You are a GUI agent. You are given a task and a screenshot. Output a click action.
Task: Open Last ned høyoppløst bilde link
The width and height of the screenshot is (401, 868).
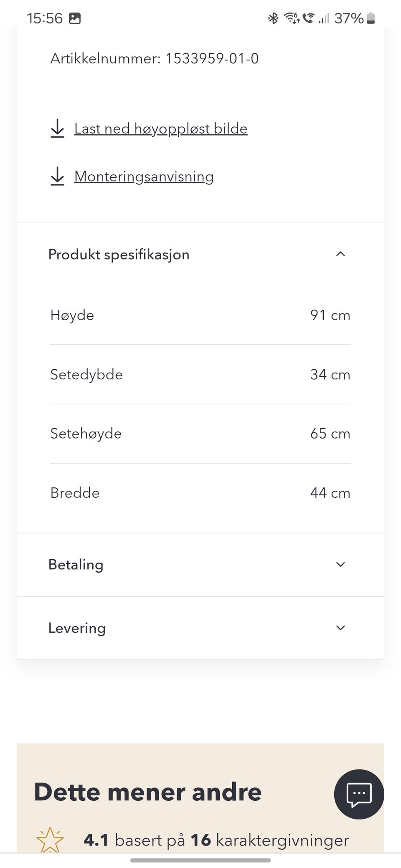161,129
